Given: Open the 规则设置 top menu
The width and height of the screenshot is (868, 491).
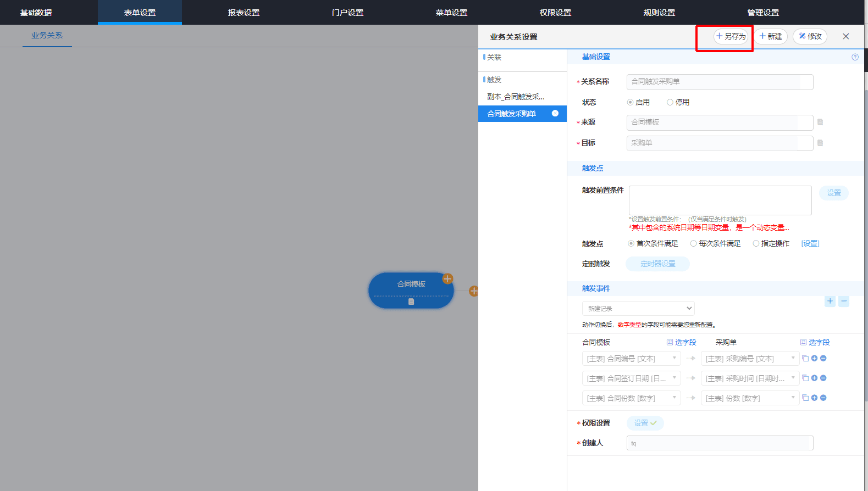Looking at the screenshot, I should (659, 12).
